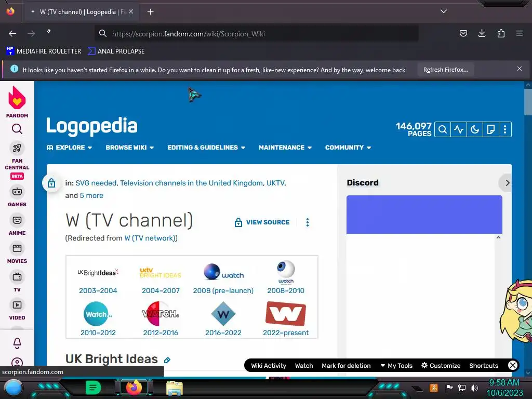532x399 pixels.
Task: Open Firefox extensions puzzle icon
Action: click(501, 33)
